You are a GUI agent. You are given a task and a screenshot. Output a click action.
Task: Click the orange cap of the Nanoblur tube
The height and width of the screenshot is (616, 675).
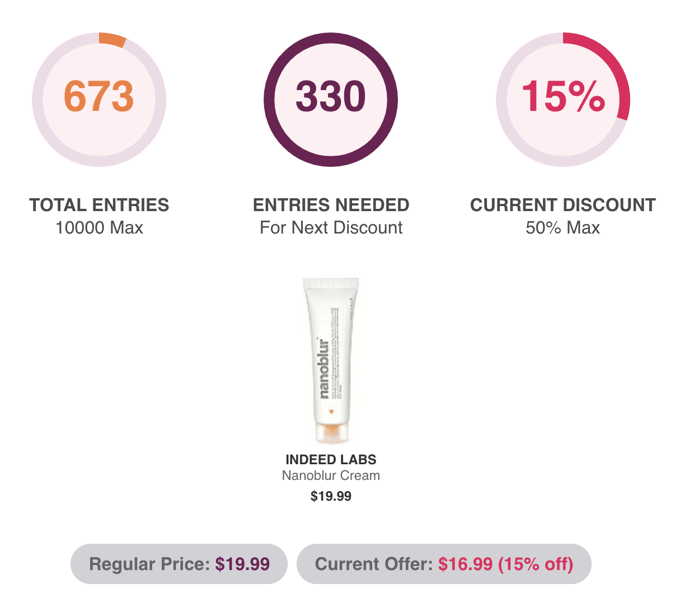331,432
